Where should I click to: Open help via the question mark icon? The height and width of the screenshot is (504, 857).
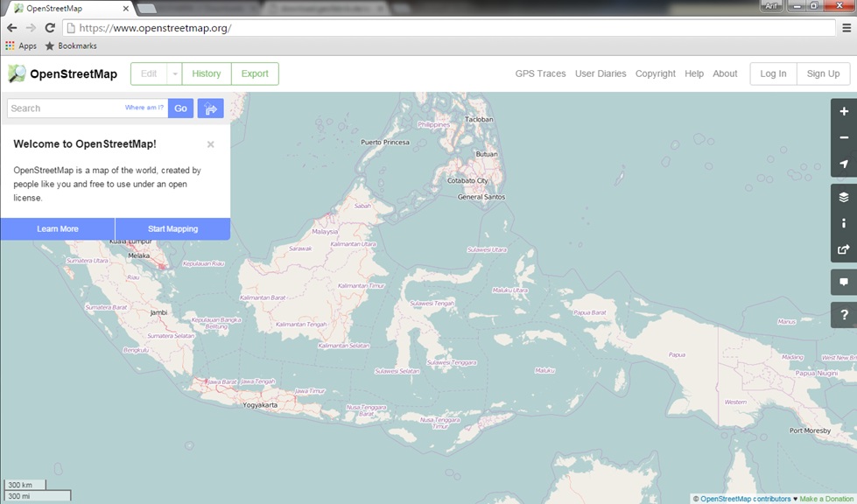point(842,311)
